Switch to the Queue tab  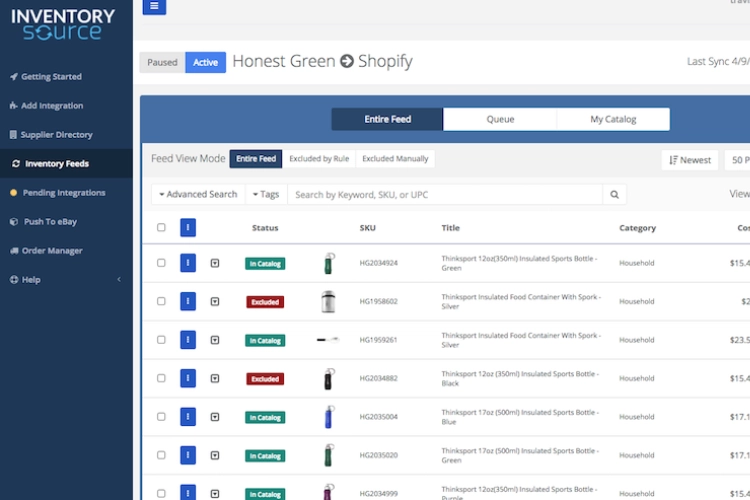[x=500, y=119]
